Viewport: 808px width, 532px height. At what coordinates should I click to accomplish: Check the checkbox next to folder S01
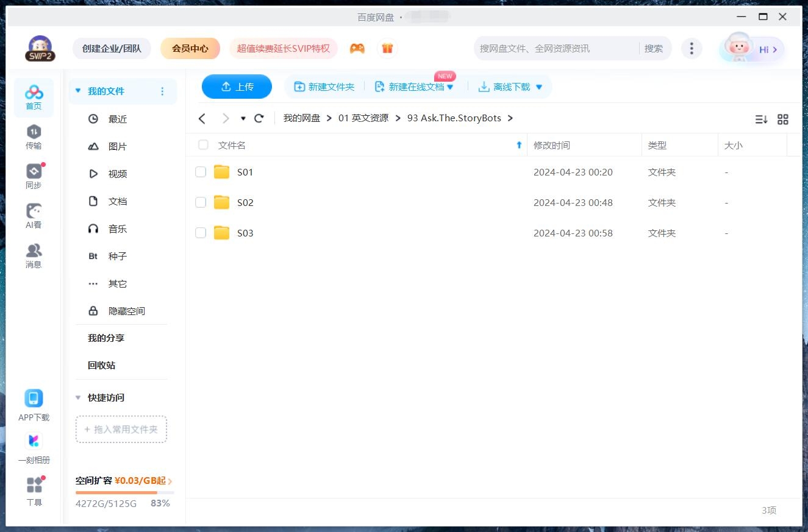[201, 172]
